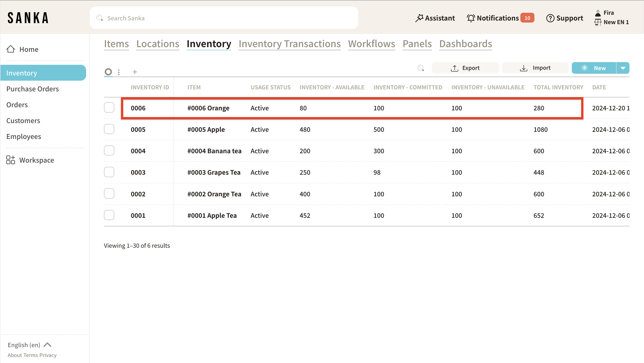Image resolution: width=644 pixels, height=363 pixels.
Task: Open the three-dot view options menu
Action: (x=119, y=72)
